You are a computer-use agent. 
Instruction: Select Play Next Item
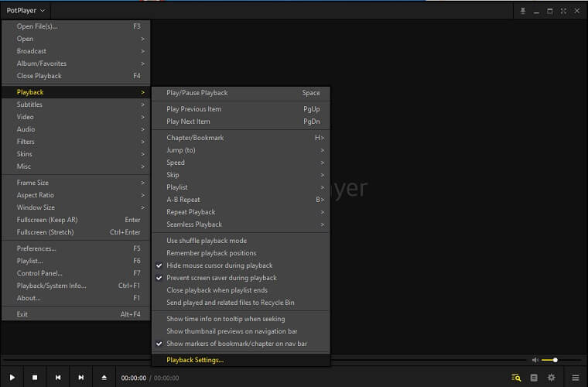(x=241, y=122)
